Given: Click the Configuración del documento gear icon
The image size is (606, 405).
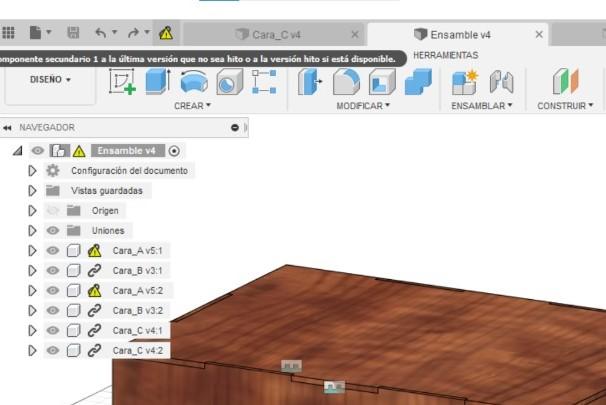Looking at the screenshot, I should (53, 170).
